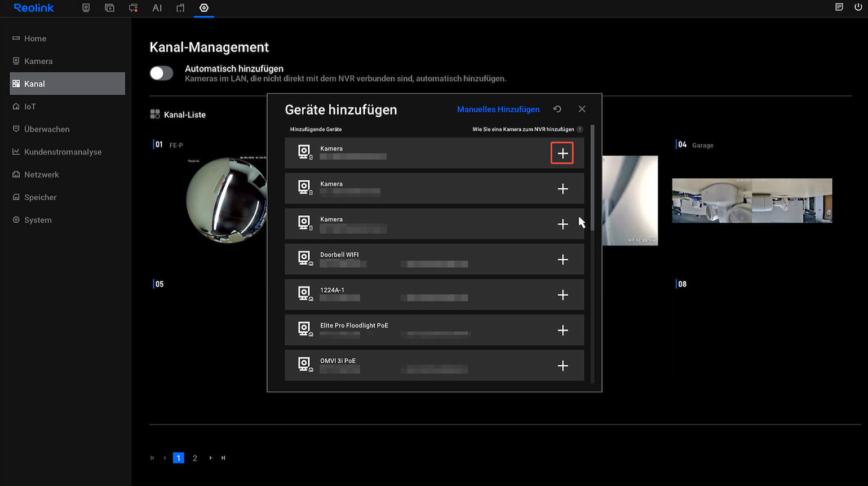Image resolution: width=868 pixels, height=486 pixels.
Task: Click camera icon of first Kamera row
Action: (305, 153)
